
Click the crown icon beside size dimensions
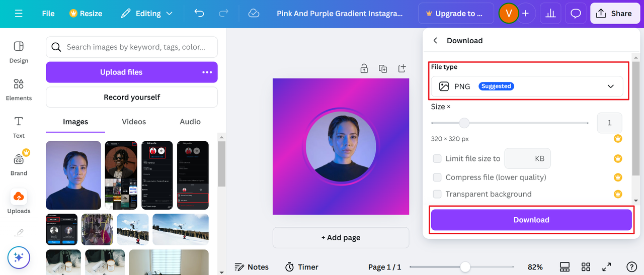click(x=618, y=139)
